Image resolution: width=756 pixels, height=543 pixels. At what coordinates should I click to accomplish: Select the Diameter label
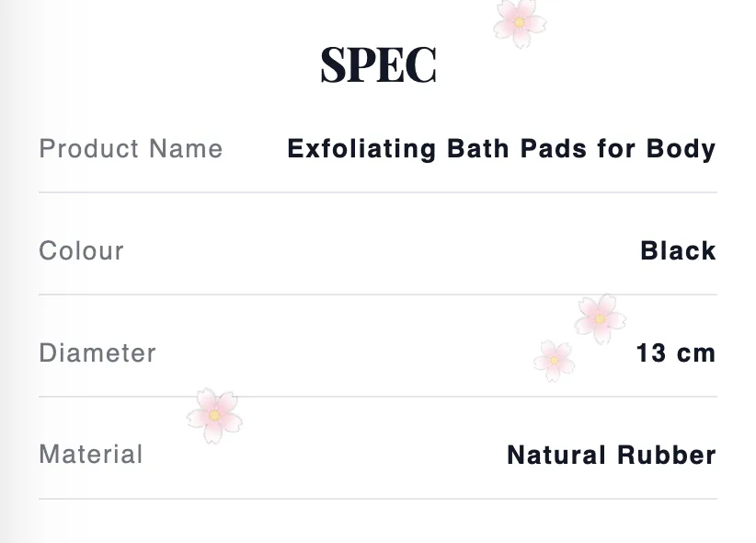97,352
